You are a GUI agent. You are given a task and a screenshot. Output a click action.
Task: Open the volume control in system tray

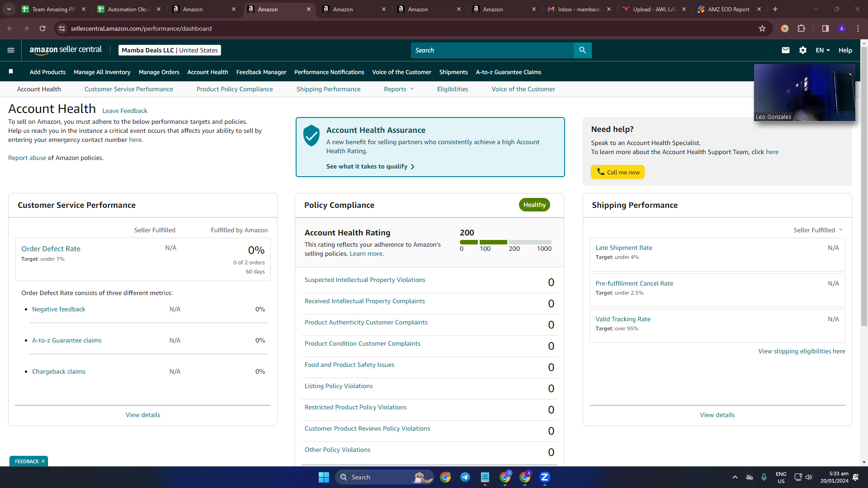tap(809, 477)
